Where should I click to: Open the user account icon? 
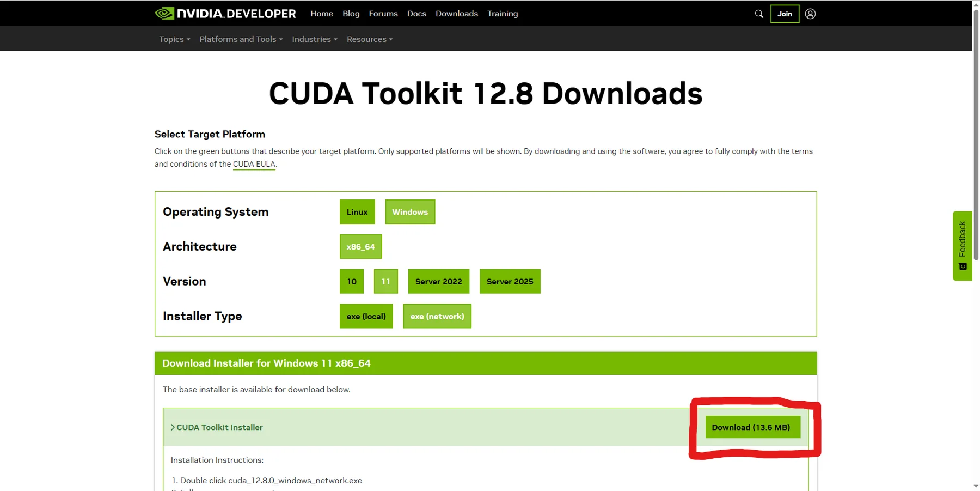[x=810, y=14]
